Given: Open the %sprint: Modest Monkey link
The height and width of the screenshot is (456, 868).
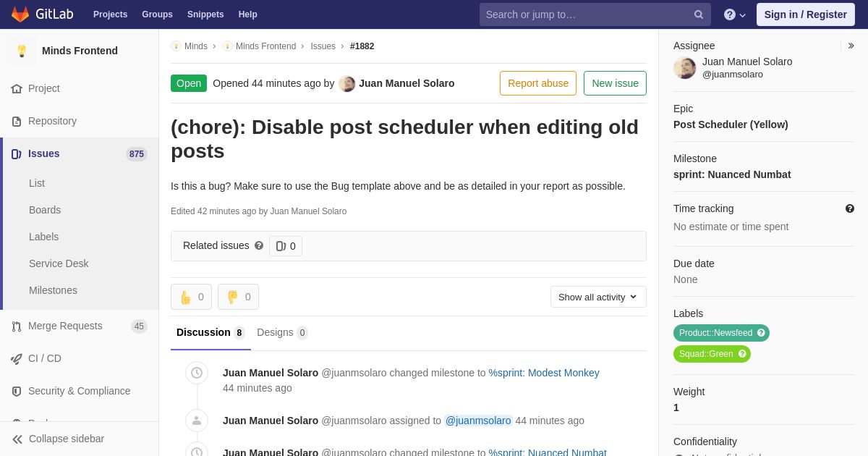Looking at the screenshot, I should tap(544, 373).
